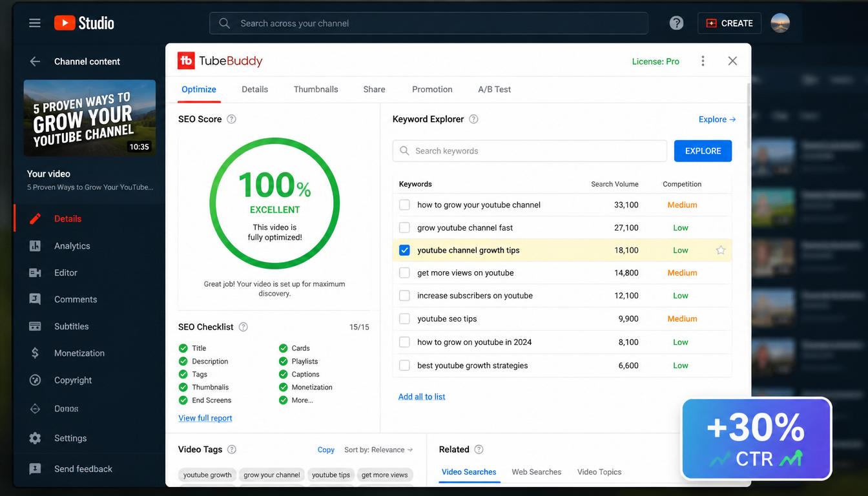Select the Video Topics tab
Image resolution: width=868 pixels, height=496 pixels.
(599, 472)
